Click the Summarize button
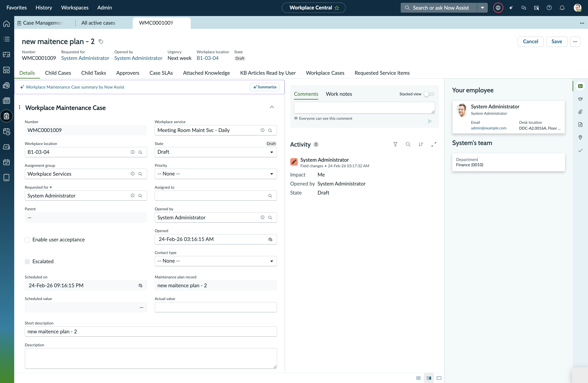Screen dimensions: 588x383 coord(264,87)
